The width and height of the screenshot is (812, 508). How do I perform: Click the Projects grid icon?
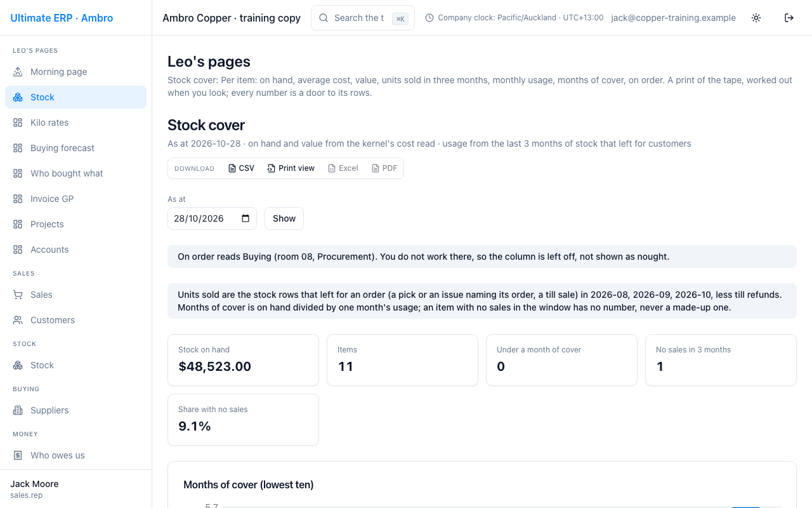pyautogui.click(x=18, y=224)
